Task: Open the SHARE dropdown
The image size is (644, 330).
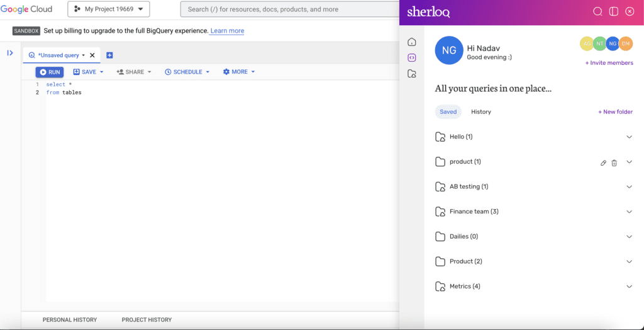Action: (x=134, y=72)
